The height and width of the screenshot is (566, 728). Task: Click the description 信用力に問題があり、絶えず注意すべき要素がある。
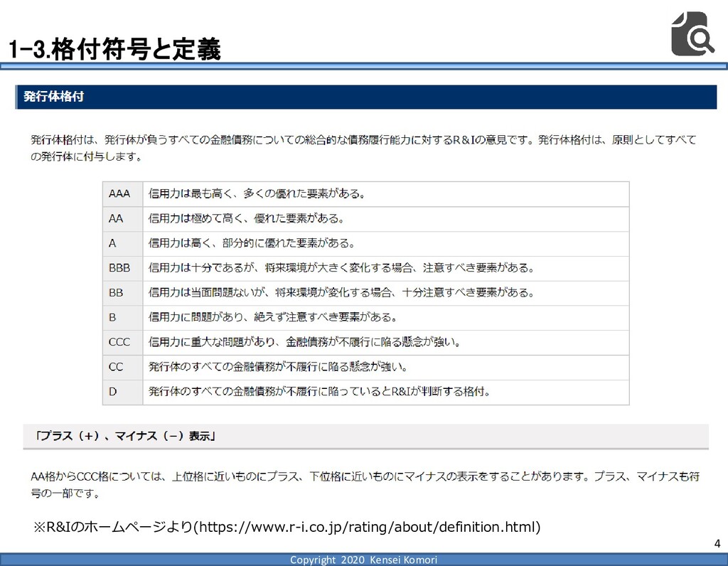[x=273, y=317]
